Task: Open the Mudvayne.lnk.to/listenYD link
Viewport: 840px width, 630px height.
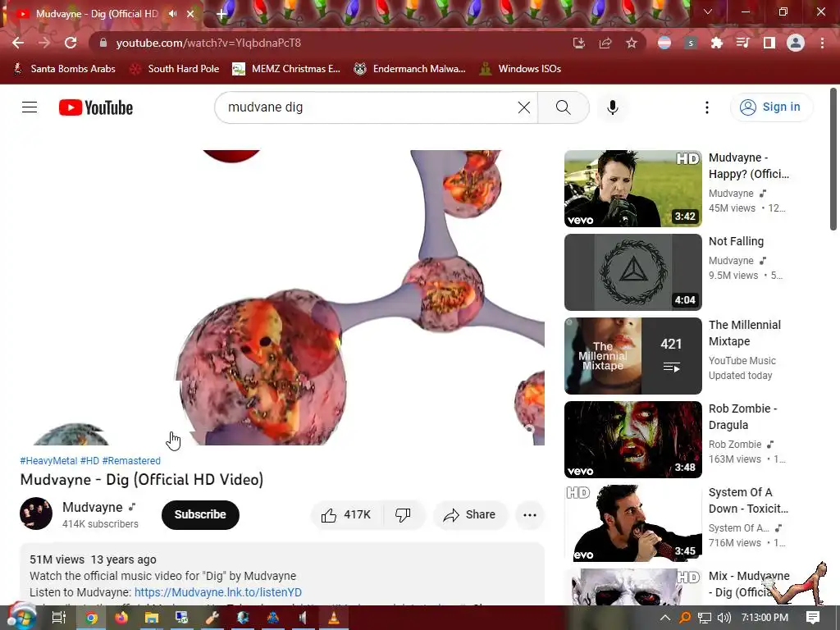Action: 218,592
